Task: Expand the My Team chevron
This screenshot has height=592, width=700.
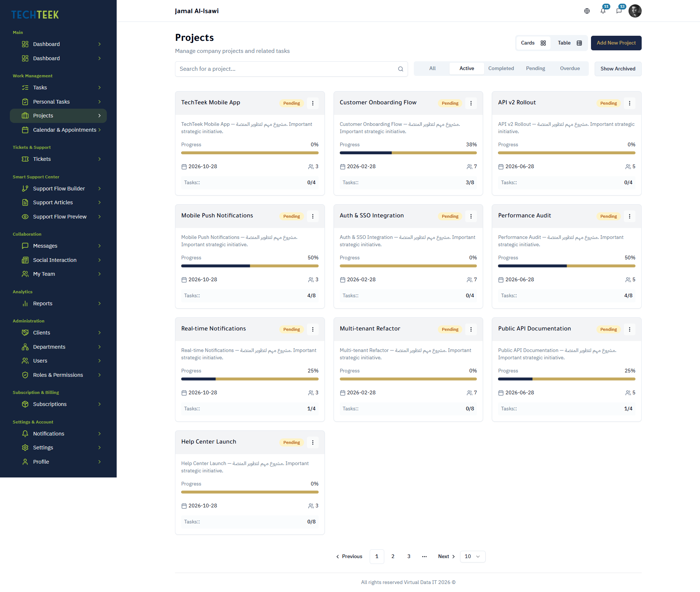Action: (x=100, y=274)
